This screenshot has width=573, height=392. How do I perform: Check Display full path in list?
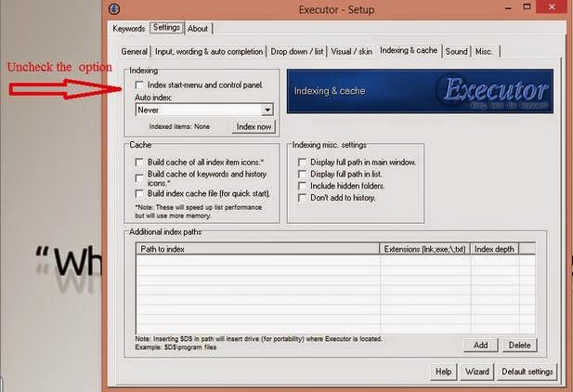pos(302,174)
